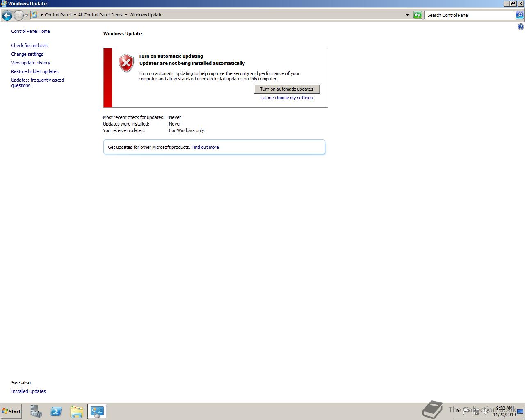Open Restore hidden updates
Screen dimensions: 525x420
pos(35,71)
